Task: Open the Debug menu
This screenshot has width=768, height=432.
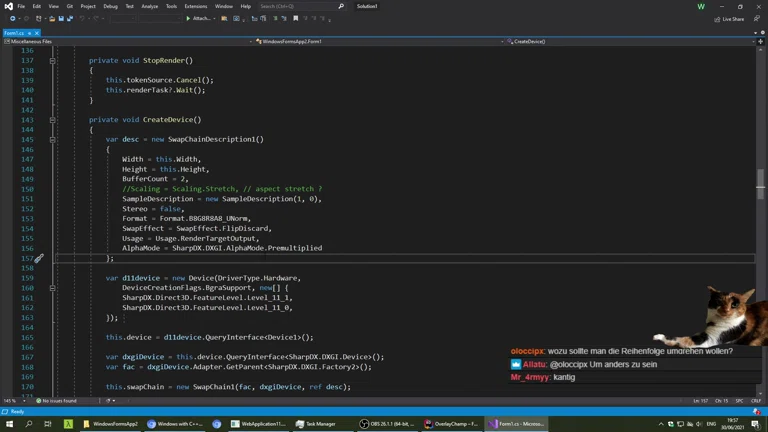Action: click(111, 6)
